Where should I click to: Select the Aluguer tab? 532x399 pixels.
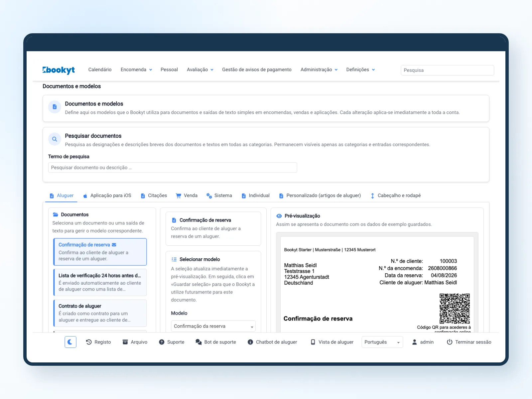click(x=62, y=196)
